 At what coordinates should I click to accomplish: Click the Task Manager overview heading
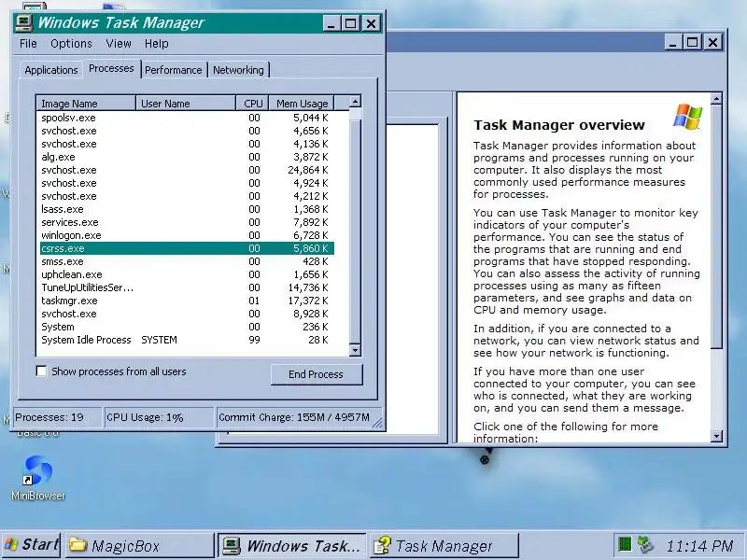coord(558,125)
